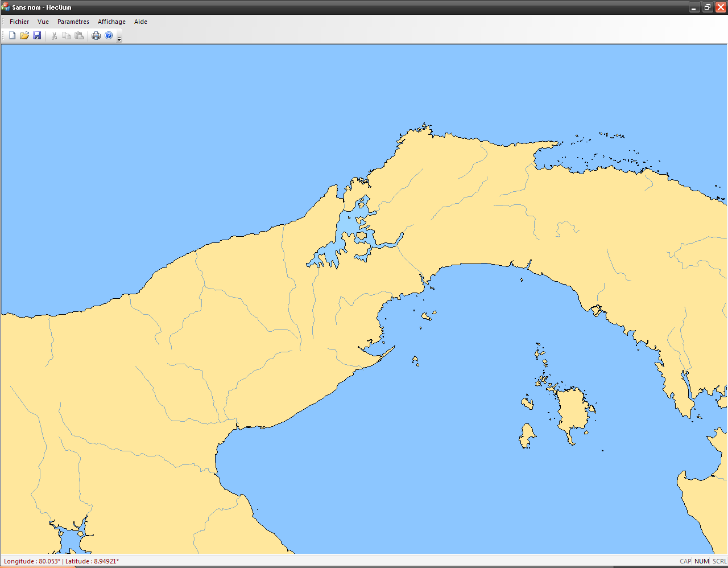Open the Fichier menu
Image resolution: width=728 pixels, height=568 pixels.
[19, 22]
